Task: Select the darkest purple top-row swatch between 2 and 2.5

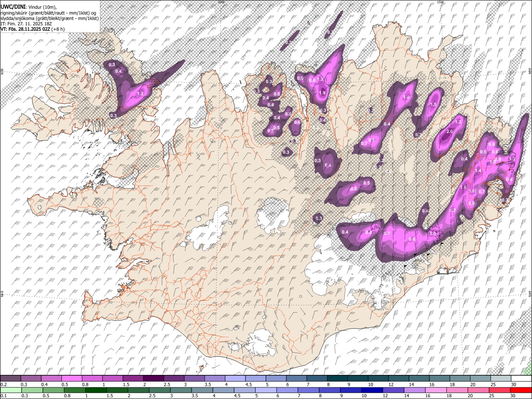Action: 153,379
